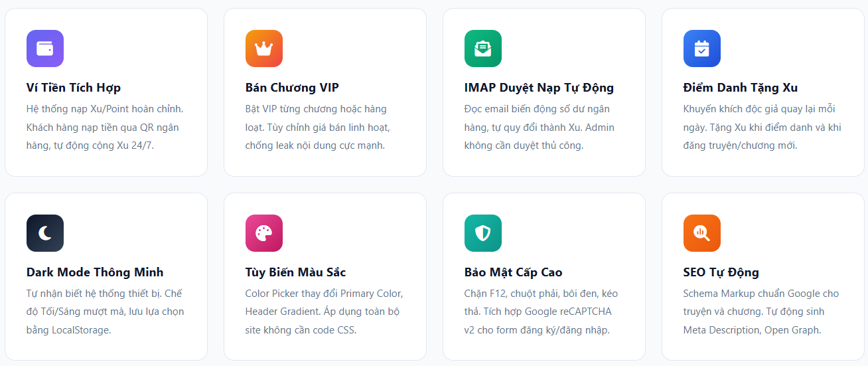Select the Tùy Biến Màu Sắc title
The width and height of the screenshot is (868, 366).
pos(295,272)
